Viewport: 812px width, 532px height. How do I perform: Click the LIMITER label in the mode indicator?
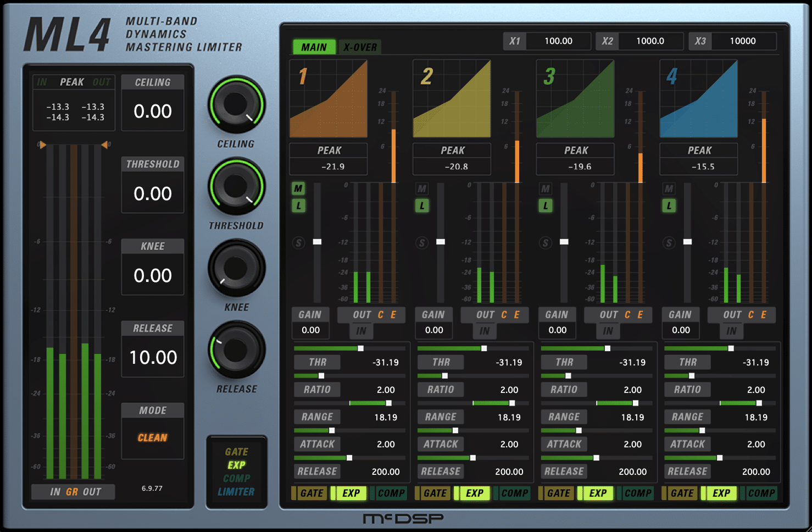pos(236,491)
